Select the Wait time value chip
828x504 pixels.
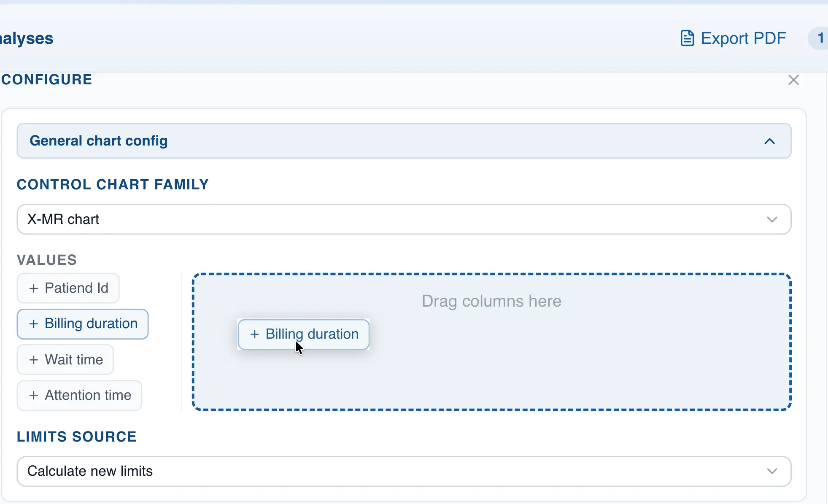(x=65, y=360)
